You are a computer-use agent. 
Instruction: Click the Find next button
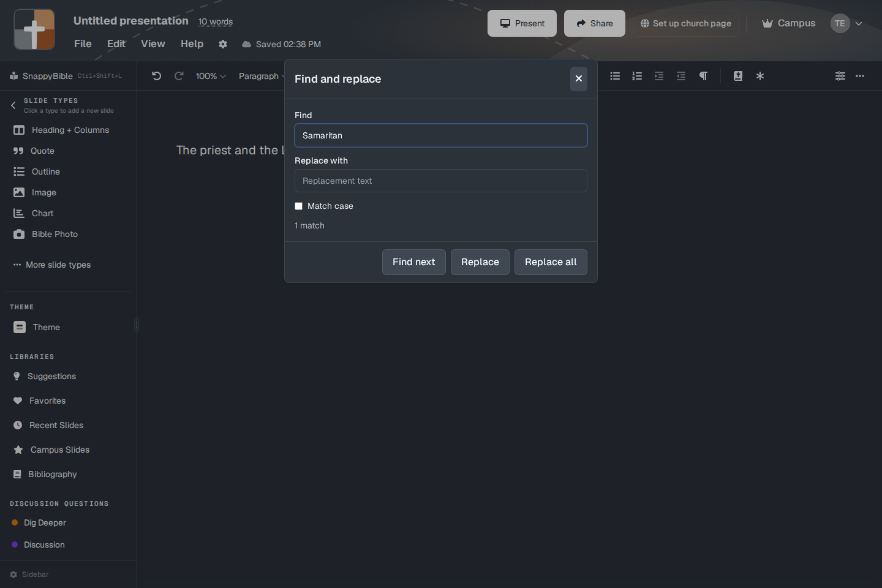(x=414, y=262)
